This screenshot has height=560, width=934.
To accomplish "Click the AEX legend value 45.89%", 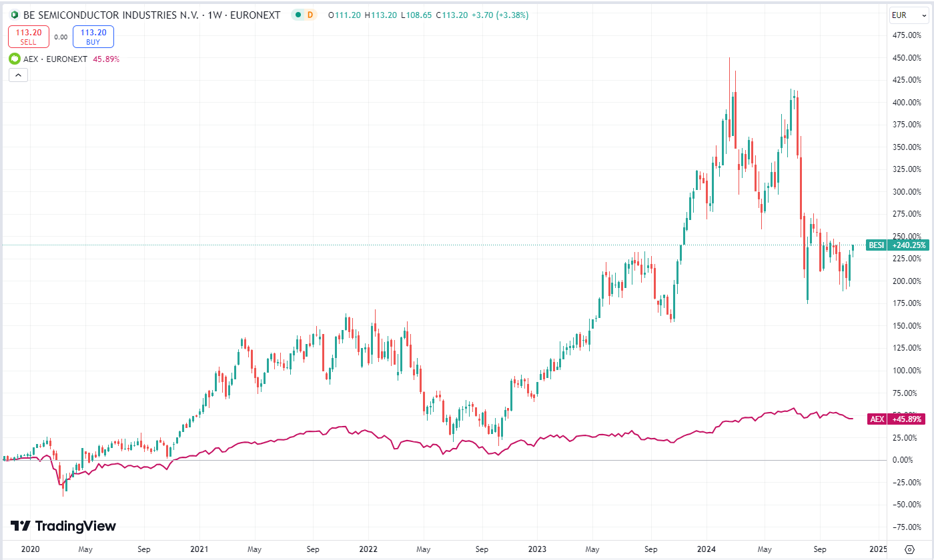I will 106,59.
